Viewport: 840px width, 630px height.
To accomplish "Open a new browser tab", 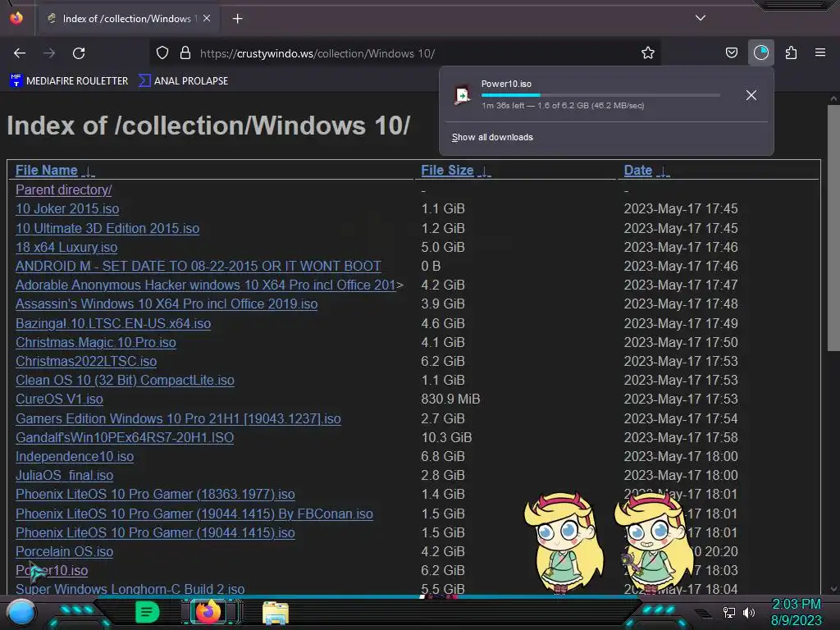I will pyautogui.click(x=237, y=19).
